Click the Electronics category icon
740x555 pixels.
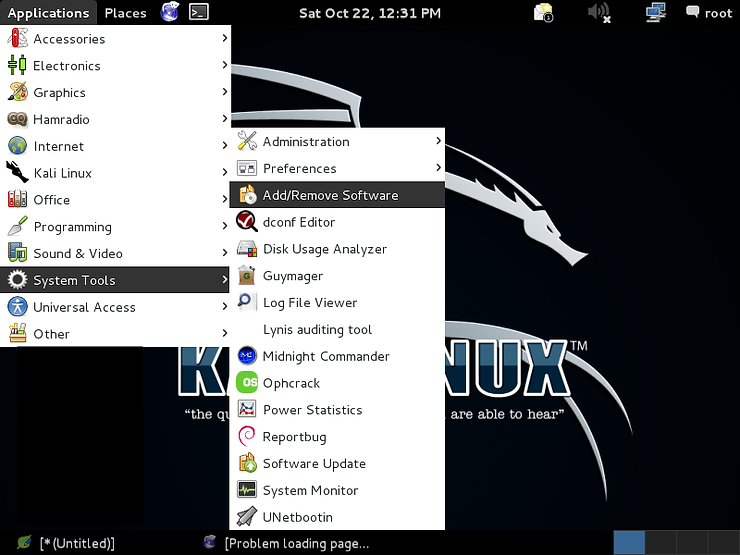[17, 65]
